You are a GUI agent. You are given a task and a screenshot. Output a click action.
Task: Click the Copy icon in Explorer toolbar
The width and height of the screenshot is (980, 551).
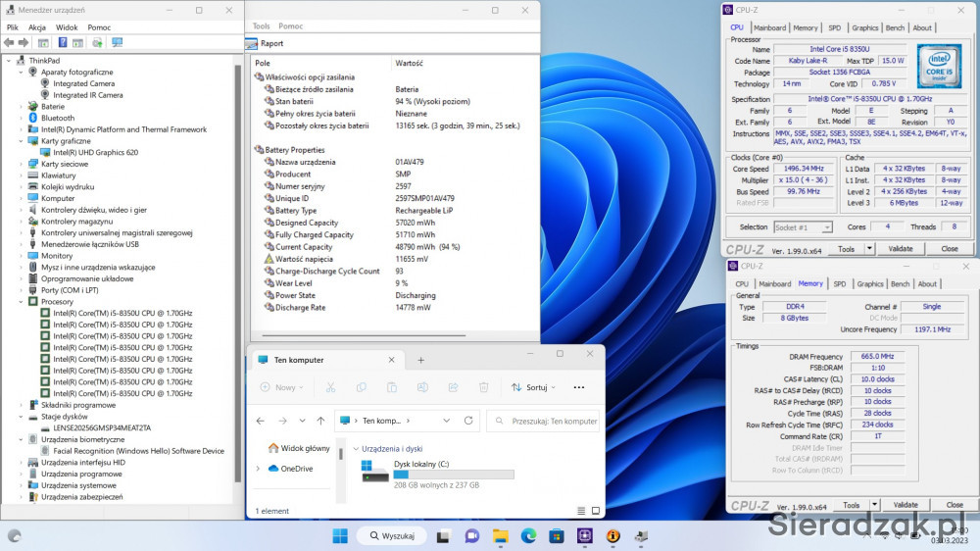pyautogui.click(x=362, y=387)
